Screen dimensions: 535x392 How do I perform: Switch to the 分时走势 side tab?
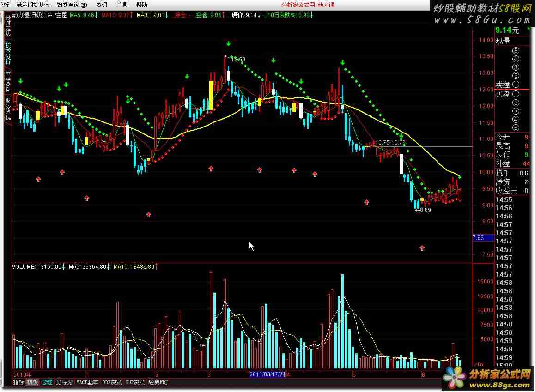coord(8,25)
